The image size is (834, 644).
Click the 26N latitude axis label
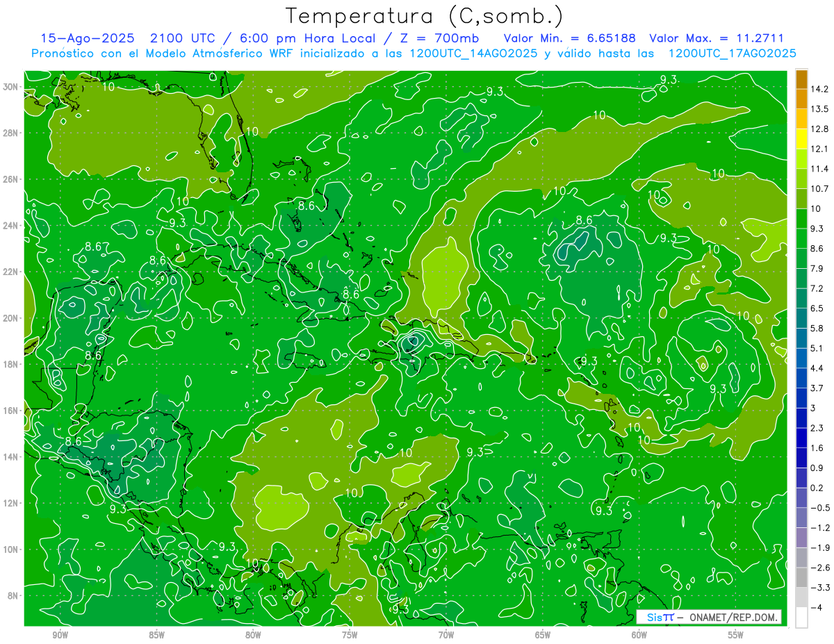point(12,179)
